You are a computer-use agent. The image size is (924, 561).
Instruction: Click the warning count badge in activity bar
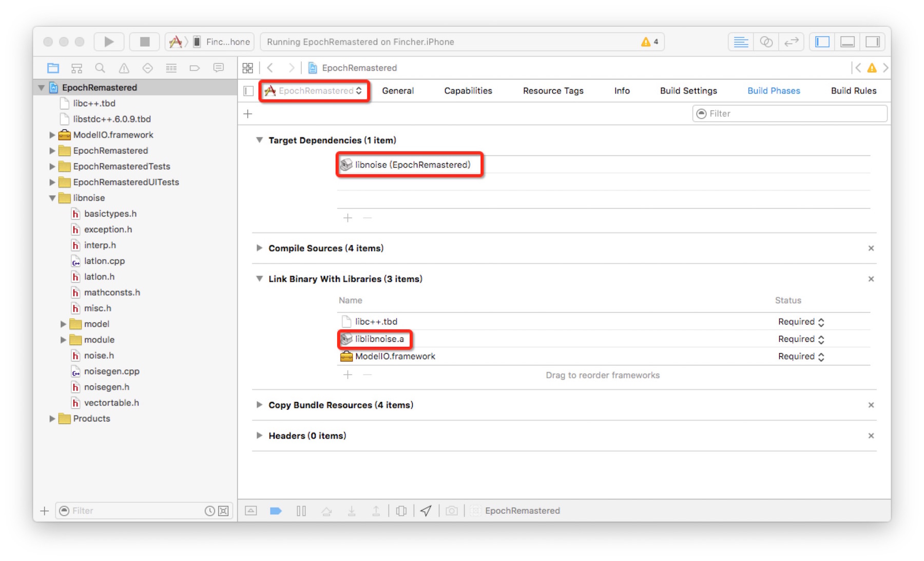[650, 42]
